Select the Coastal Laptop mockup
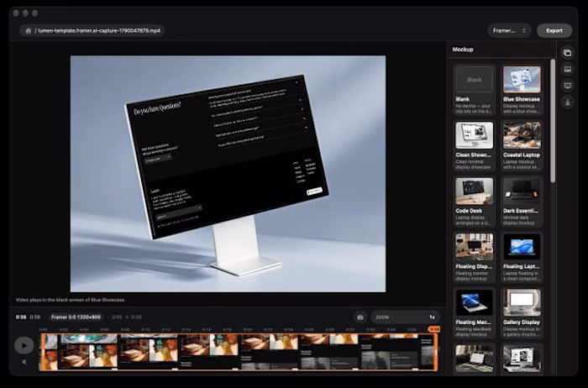This screenshot has width=588, height=388. [522, 145]
